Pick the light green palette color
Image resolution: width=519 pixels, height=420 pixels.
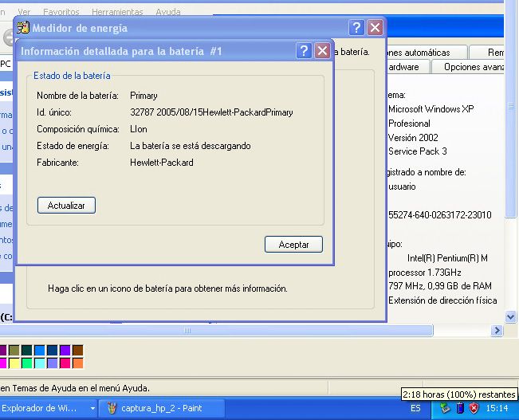[27, 363]
